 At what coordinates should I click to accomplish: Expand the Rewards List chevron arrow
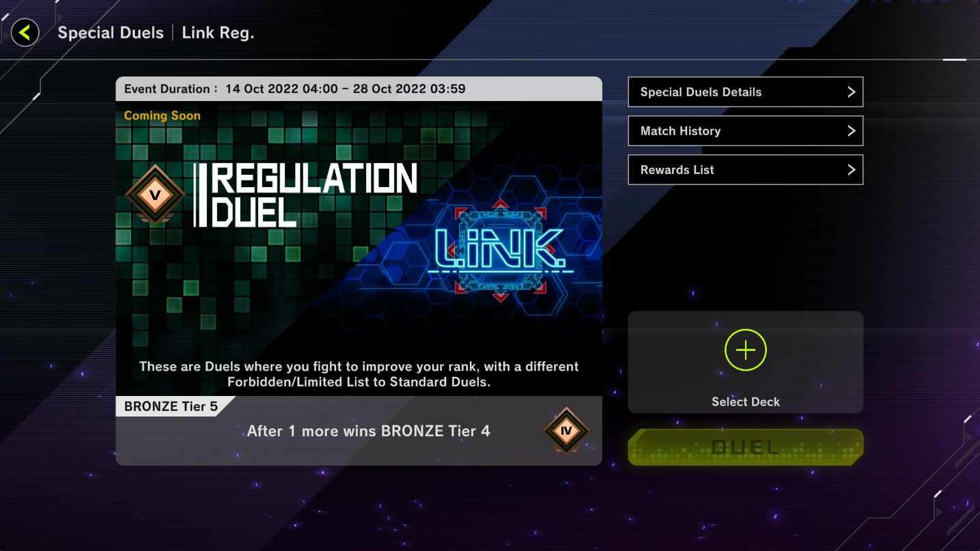pyautogui.click(x=851, y=170)
